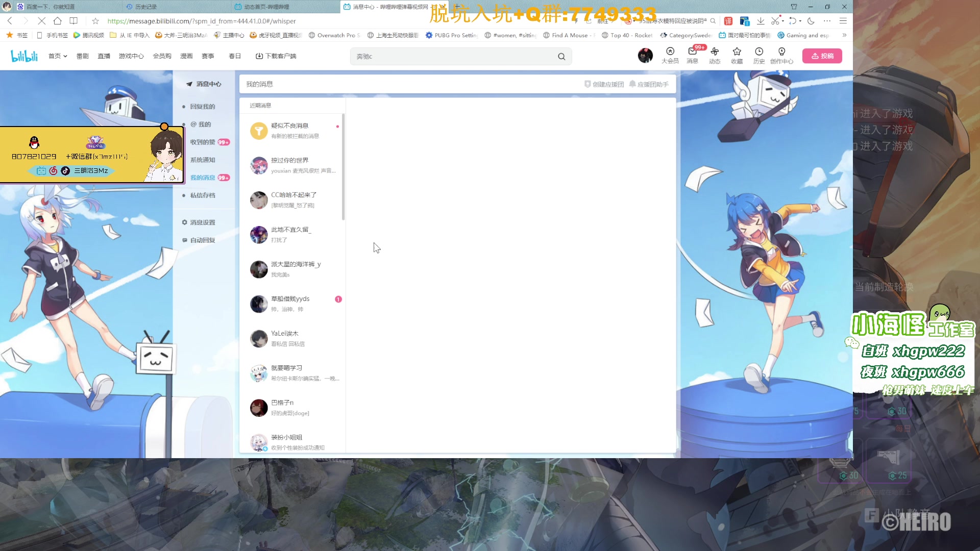The image size is (980, 551).
Task: Open conversation with CC哈哈不起来了
Action: (x=292, y=200)
